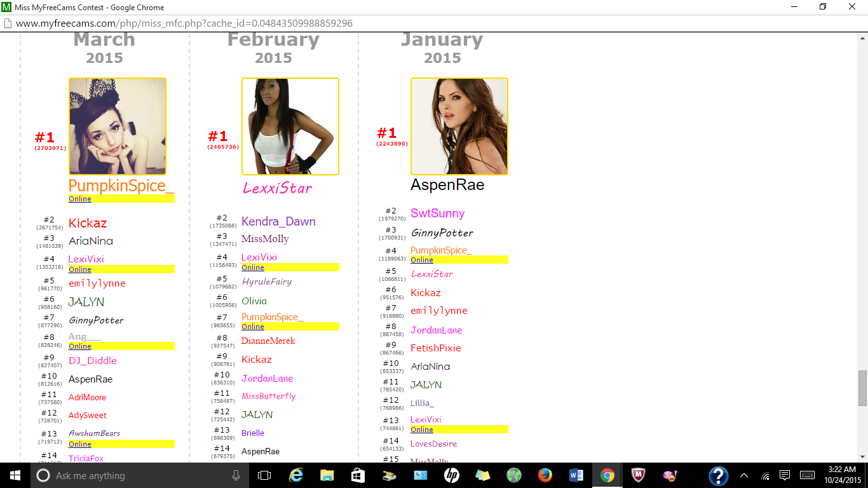
Task: Open SwtSunny in January list
Action: click(438, 213)
